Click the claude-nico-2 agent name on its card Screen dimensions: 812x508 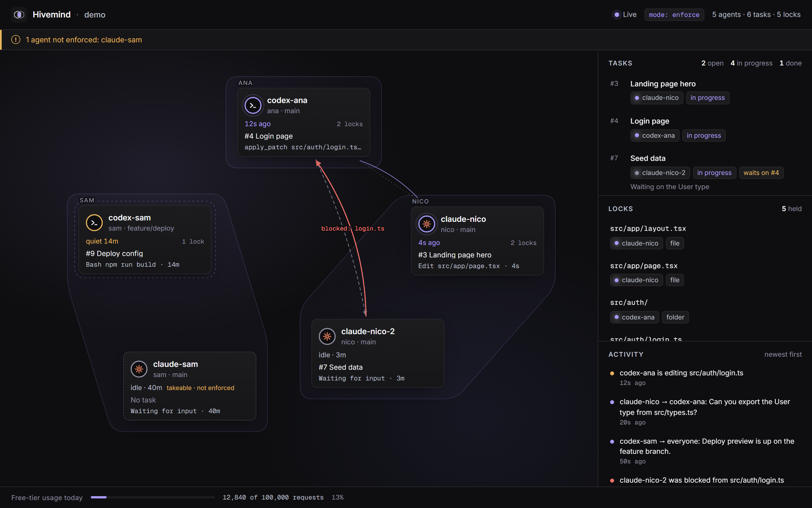point(368,331)
